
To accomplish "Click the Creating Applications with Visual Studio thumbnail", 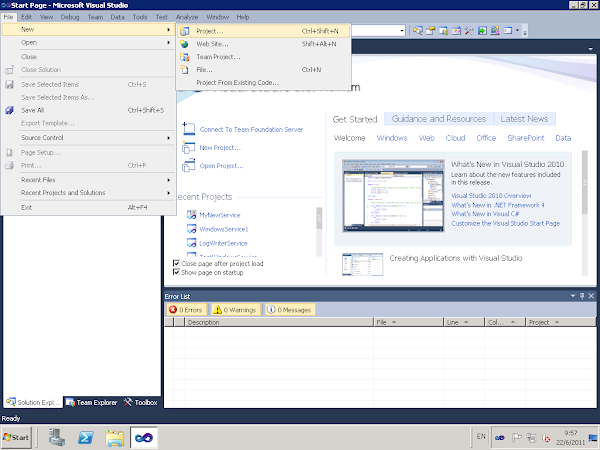I will 362,264.
